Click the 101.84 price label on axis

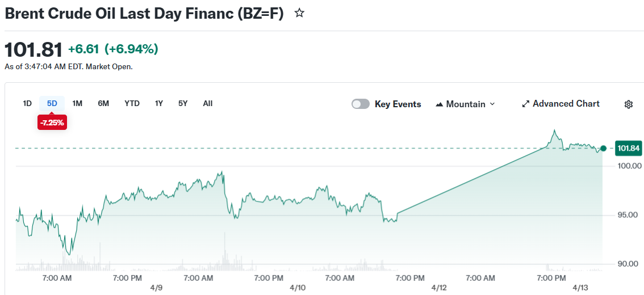pos(629,148)
